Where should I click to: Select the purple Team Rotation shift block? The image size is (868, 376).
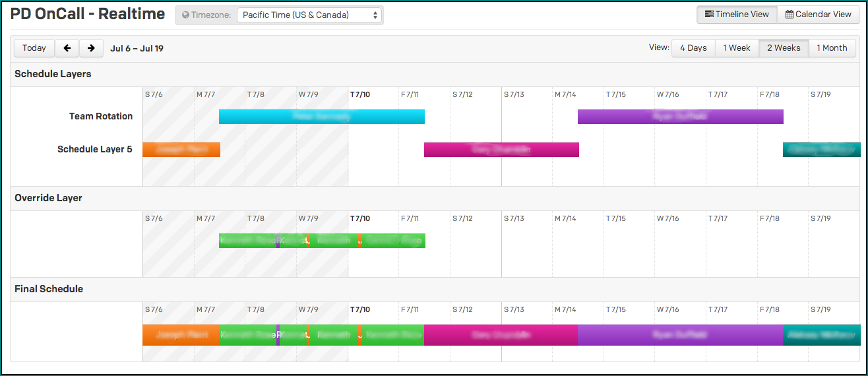680,117
